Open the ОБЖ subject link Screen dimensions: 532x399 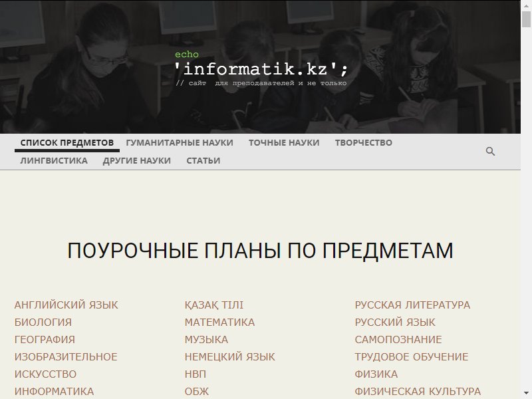(x=197, y=391)
